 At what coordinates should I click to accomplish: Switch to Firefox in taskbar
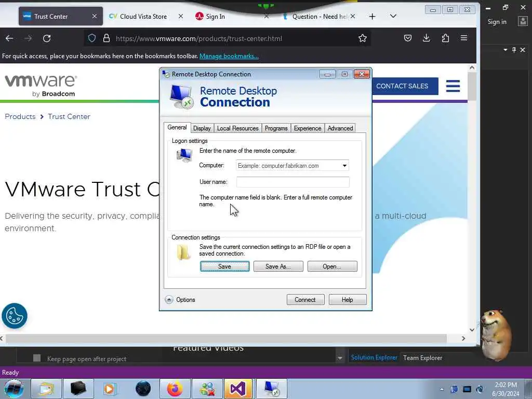coord(175,389)
